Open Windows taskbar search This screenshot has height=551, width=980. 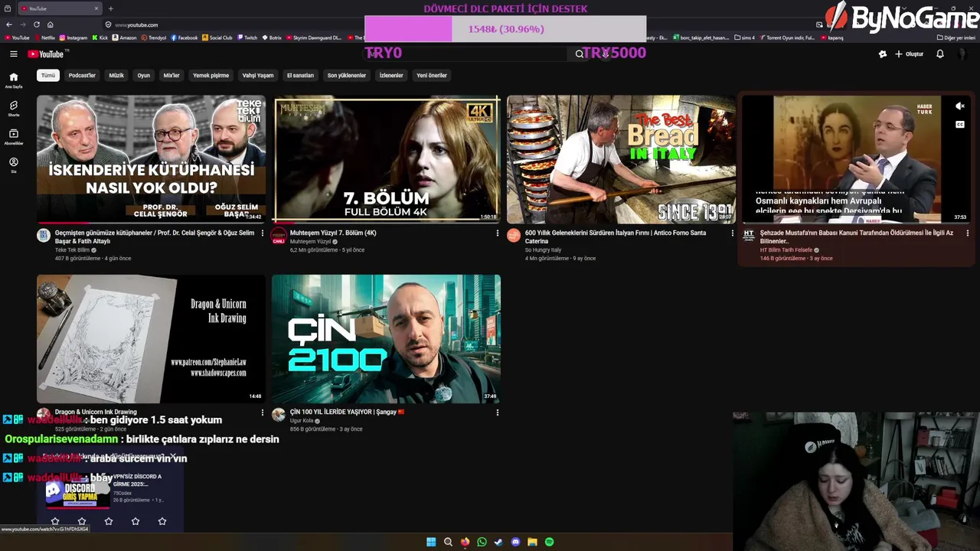pos(448,542)
